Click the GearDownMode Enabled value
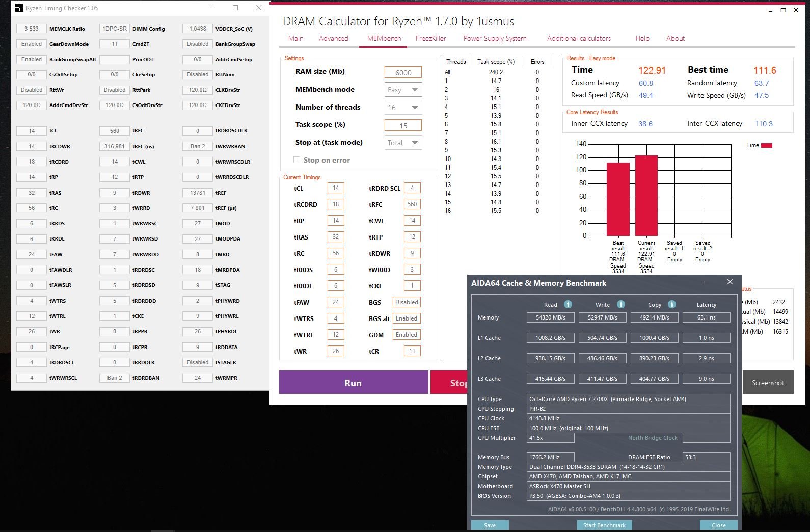Image resolution: width=810 pixels, height=532 pixels. pos(32,44)
